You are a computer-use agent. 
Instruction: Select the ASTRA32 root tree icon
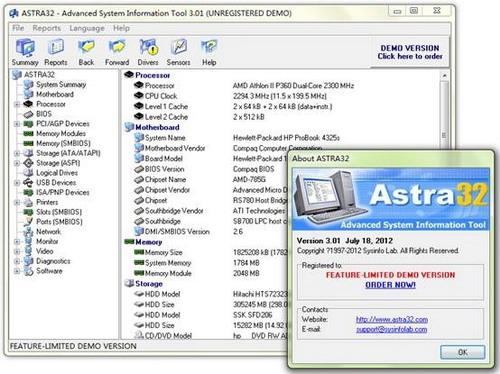(x=17, y=75)
